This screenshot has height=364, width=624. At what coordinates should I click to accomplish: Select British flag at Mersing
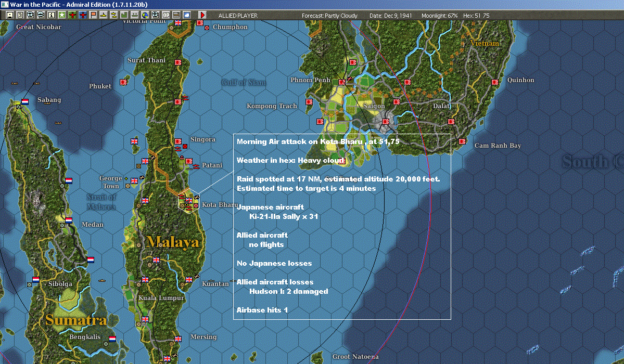tap(178, 339)
